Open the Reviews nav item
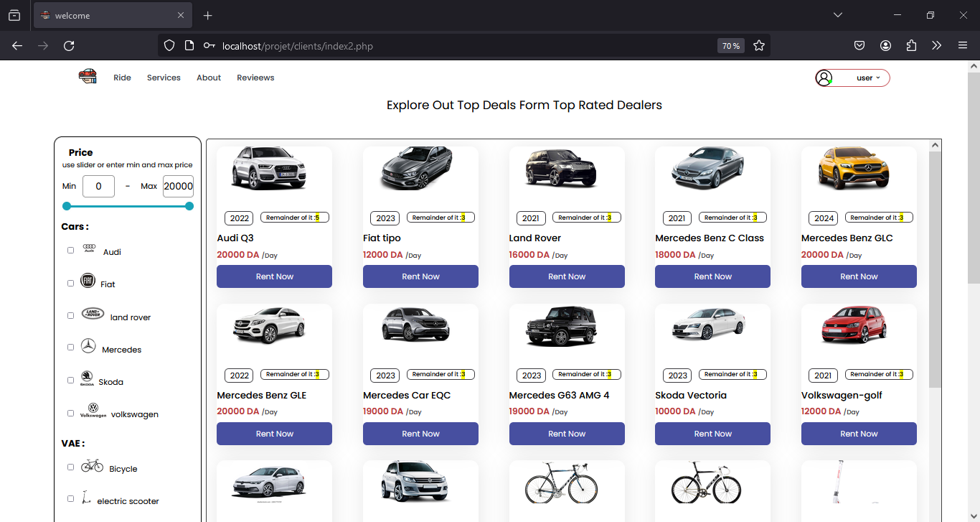 pyautogui.click(x=255, y=78)
